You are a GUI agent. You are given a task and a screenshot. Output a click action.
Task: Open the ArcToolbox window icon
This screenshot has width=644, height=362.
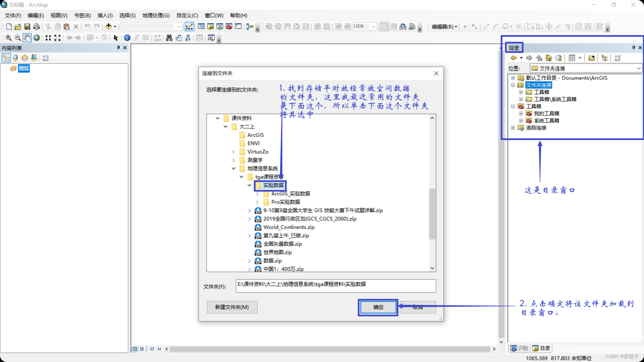[x=229, y=26]
